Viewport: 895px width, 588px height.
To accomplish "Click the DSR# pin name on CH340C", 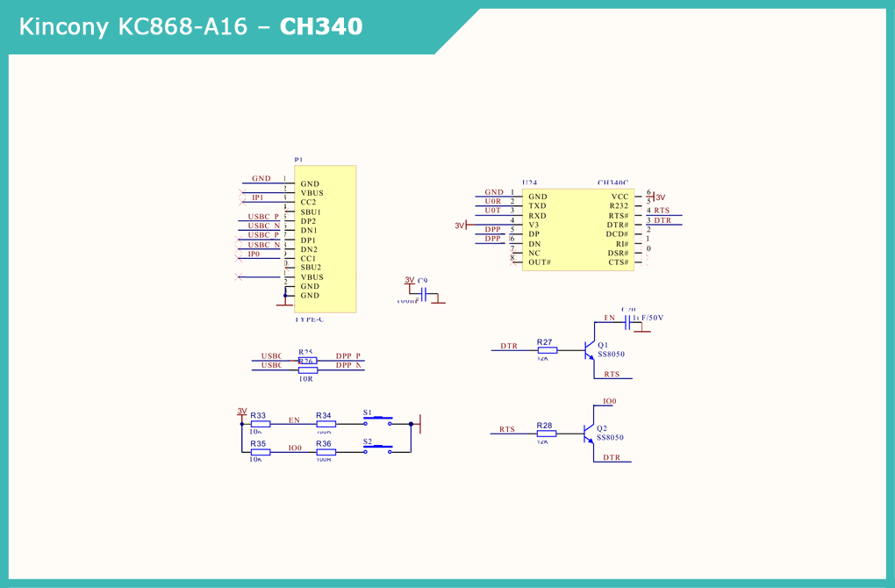I will click(x=619, y=253).
